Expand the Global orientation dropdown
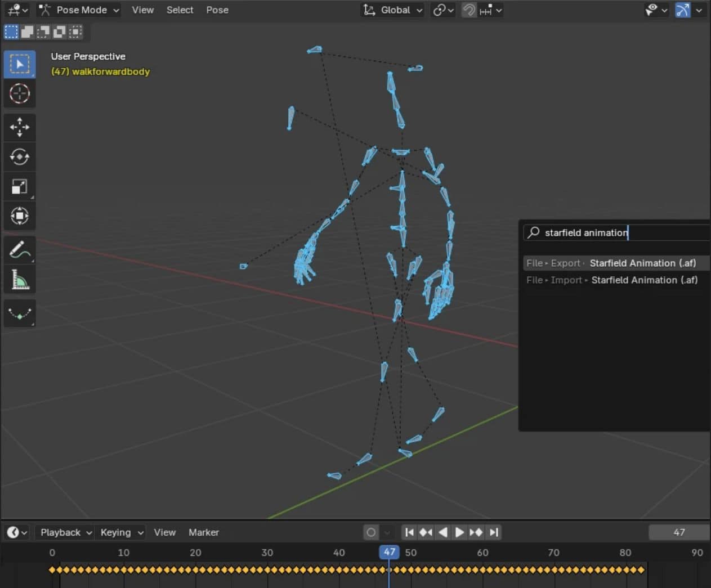The height and width of the screenshot is (588, 711). pyautogui.click(x=393, y=10)
